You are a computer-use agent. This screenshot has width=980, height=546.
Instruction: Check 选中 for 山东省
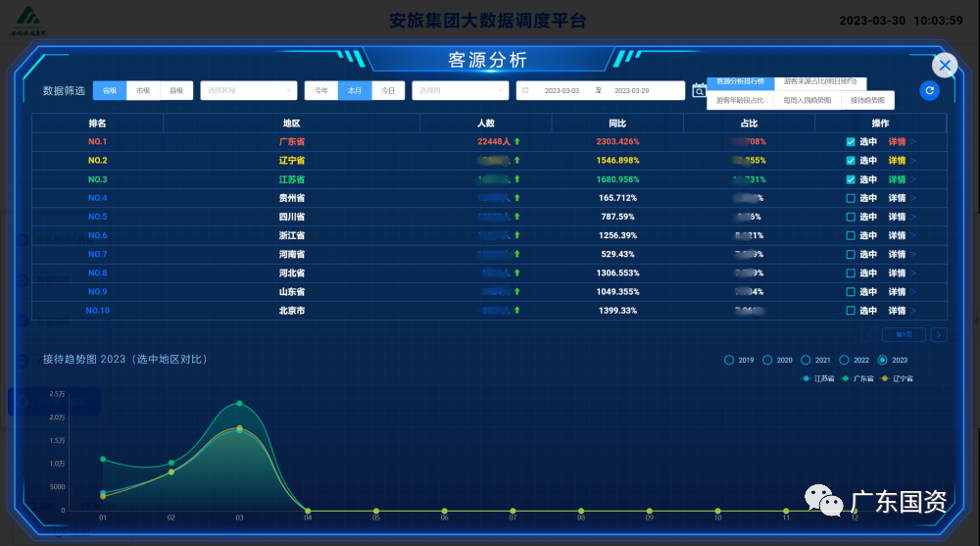pos(851,292)
